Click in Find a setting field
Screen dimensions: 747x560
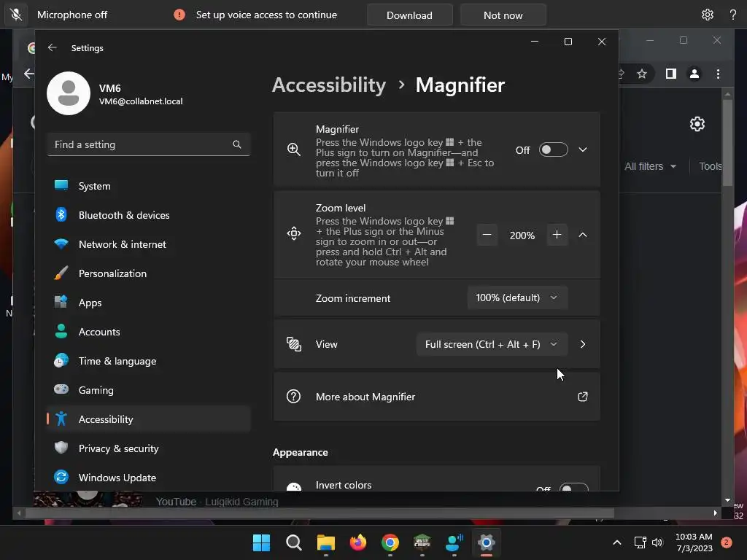[x=149, y=144]
